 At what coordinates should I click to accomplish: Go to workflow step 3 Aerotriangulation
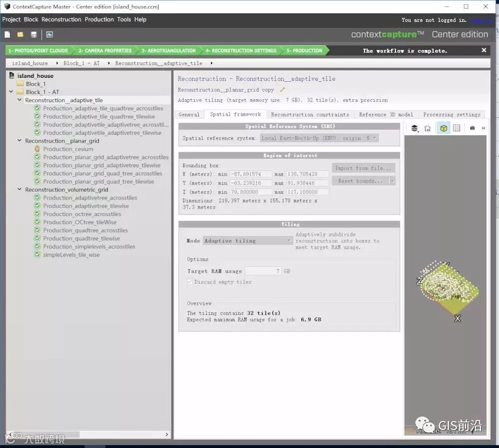[168, 50]
